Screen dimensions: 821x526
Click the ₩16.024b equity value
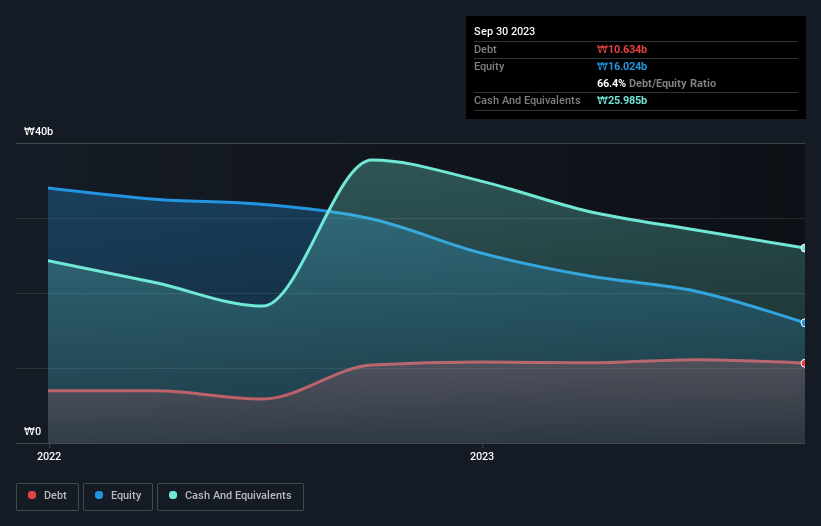pyautogui.click(x=622, y=66)
